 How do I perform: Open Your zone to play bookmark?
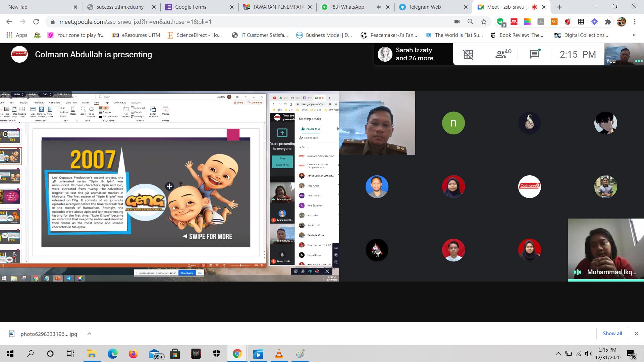(x=76, y=35)
